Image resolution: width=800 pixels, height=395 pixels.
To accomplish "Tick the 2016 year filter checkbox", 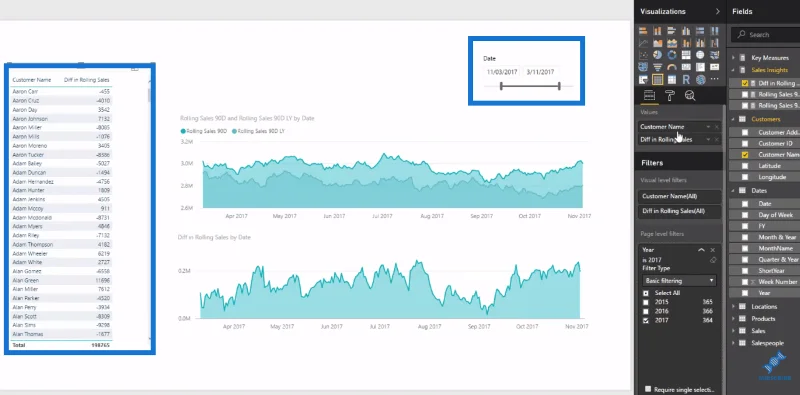I will point(646,311).
